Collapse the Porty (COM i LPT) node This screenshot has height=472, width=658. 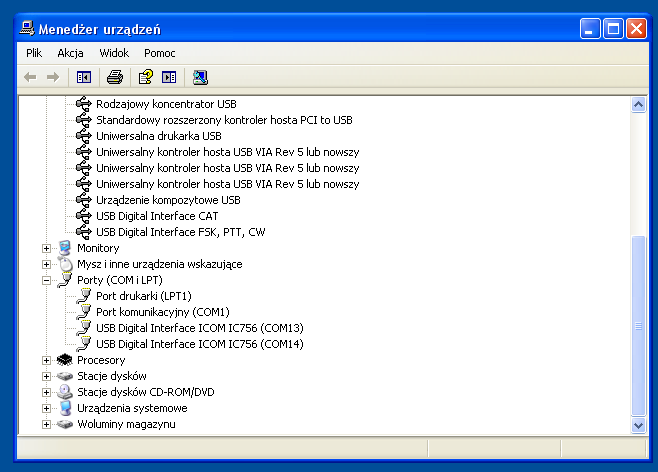(46, 280)
